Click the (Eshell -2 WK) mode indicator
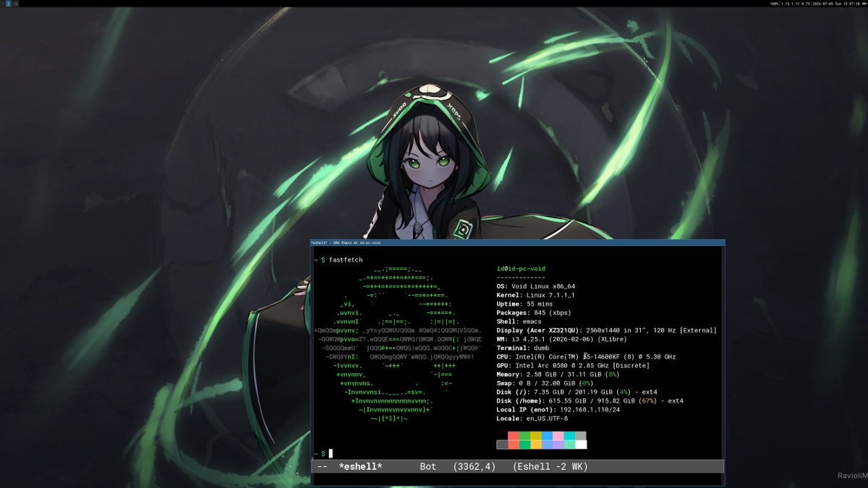This screenshot has height=488, width=868. pos(550,467)
